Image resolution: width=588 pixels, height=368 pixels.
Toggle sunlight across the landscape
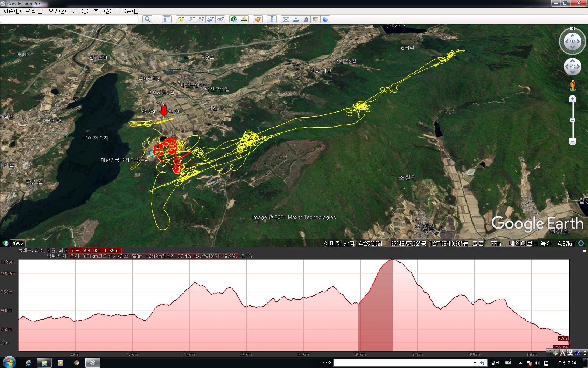click(x=244, y=19)
